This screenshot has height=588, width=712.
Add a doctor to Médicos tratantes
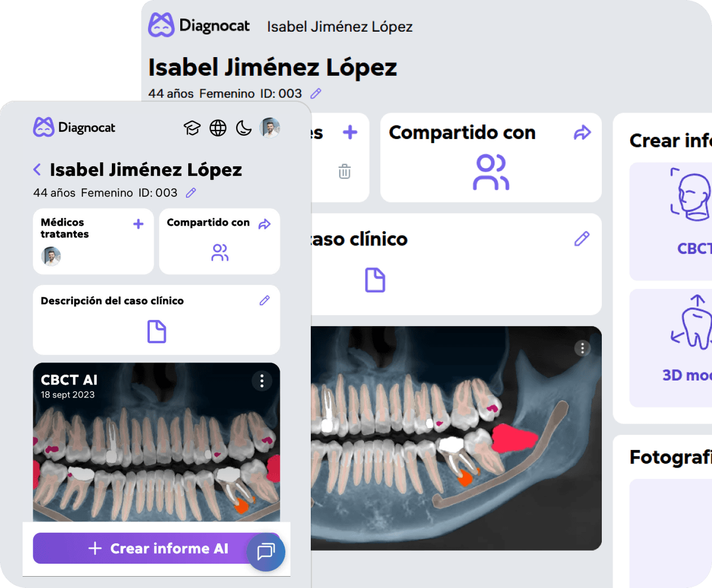pos(138,224)
